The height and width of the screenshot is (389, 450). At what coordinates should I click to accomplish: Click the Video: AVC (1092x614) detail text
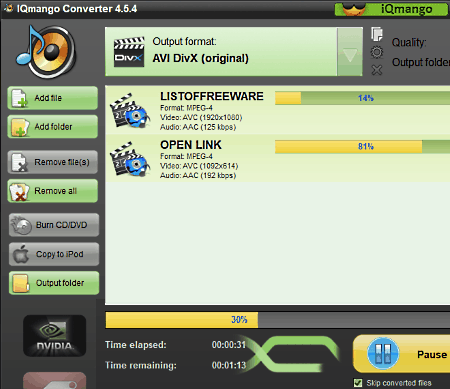tap(199, 166)
